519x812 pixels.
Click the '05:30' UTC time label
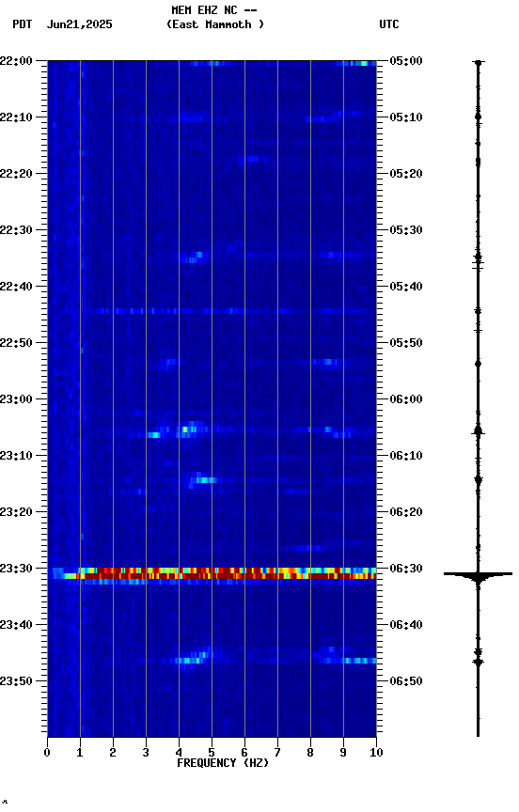click(x=406, y=230)
